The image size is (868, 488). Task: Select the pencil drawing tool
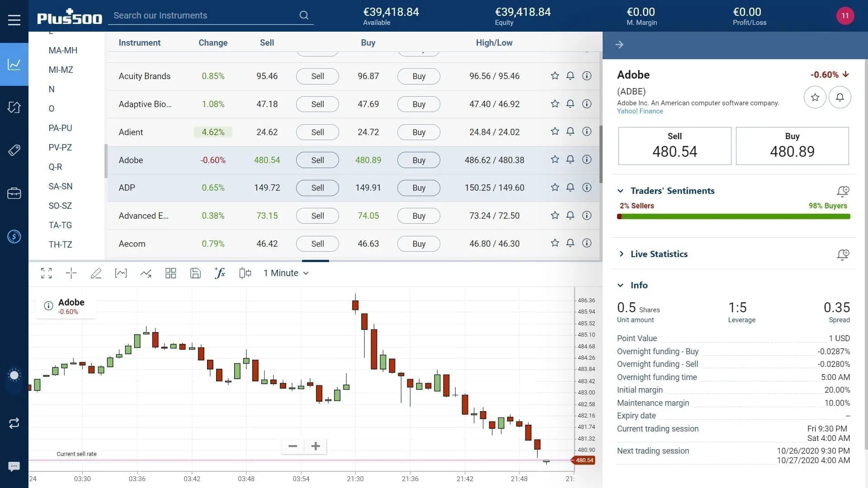coord(96,273)
